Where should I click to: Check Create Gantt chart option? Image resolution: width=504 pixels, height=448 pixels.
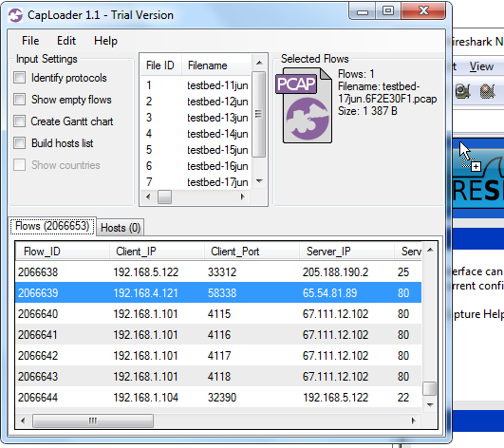tap(20, 121)
